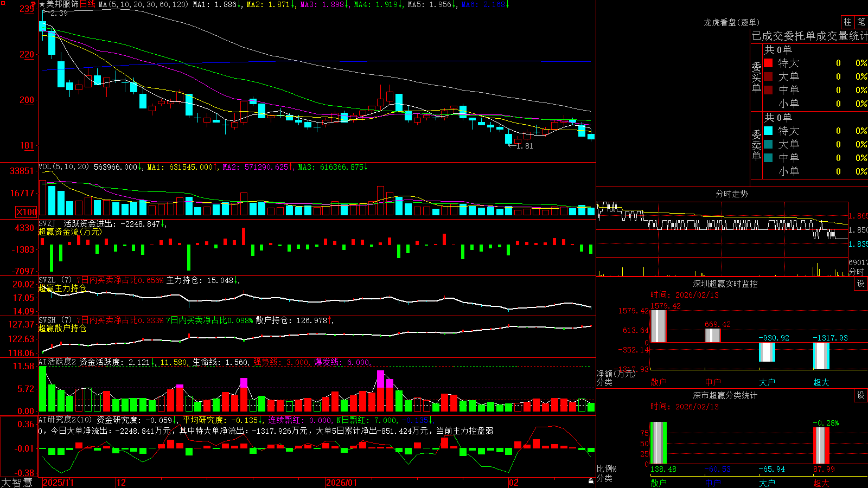Click the 已成交委托单成交量统计 header
This screenshot has width=868, height=488.
click(x=809, y=36)
